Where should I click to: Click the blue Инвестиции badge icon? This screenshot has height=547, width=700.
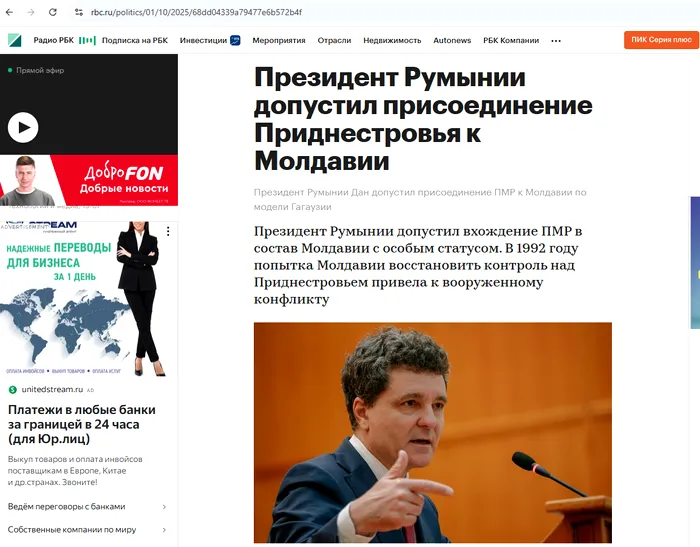click(235, 41)
